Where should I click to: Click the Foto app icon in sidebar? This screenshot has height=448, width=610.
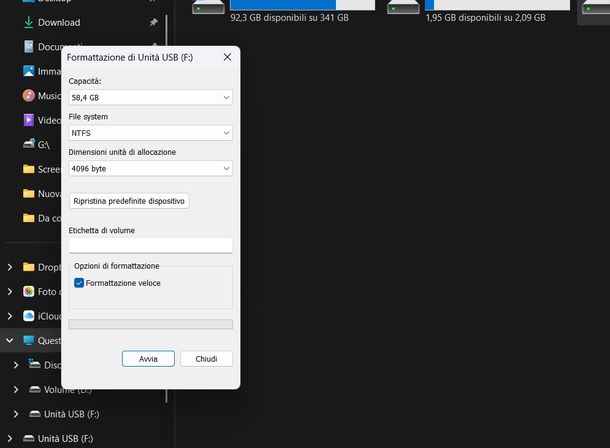(x=28, y=291)
